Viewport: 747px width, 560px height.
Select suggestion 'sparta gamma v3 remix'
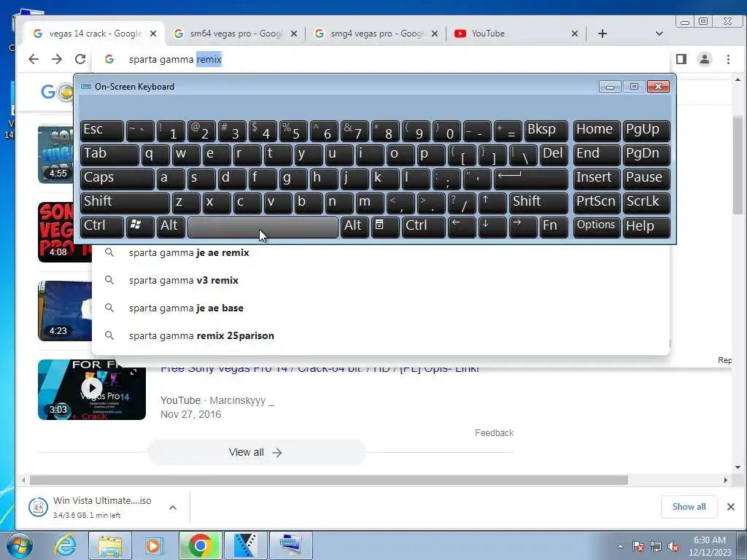click(x=380, y=280)
